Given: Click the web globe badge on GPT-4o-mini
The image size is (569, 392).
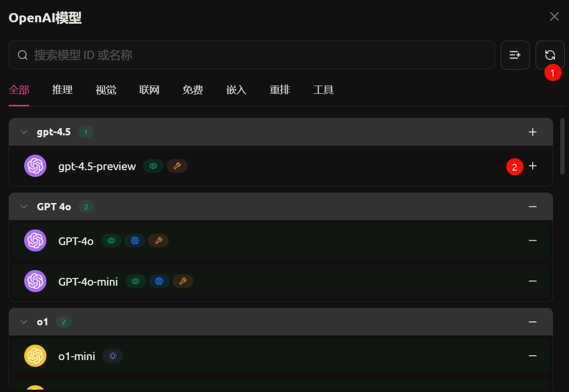Looking at the screenshot, I should coord(159,281).
